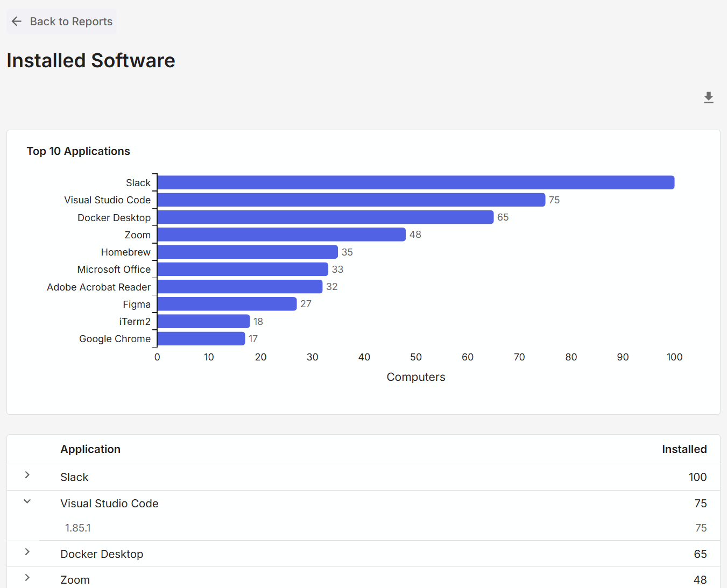Expand the Zoom row in the table
This screenshot has width=727, height=588.
[x=27, y=578]
